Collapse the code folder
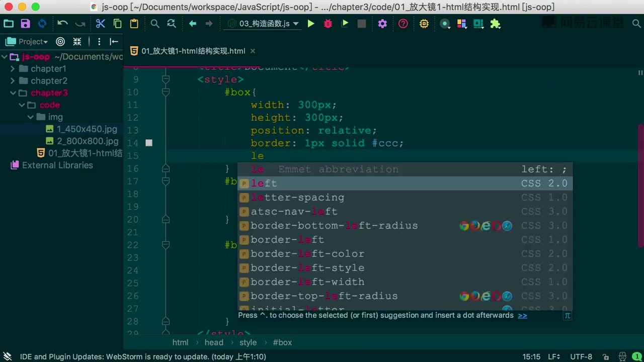Image resolution: width=644 pixels, height=362 pixels. (22, 105)
